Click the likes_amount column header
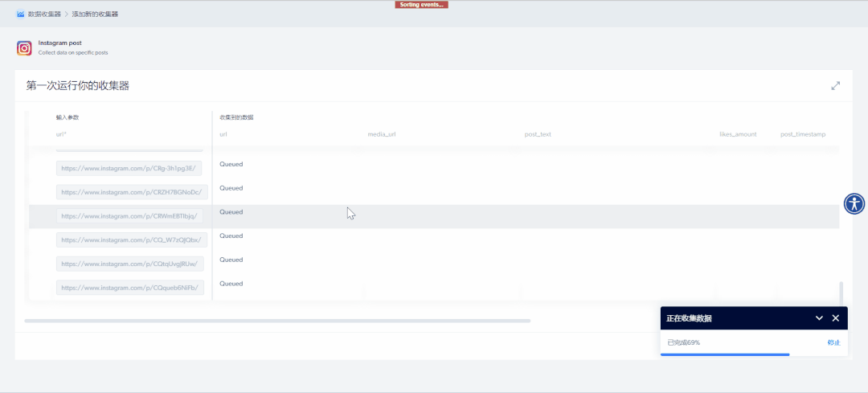Image resolution: width=868 pixels, height=393 pixels. point(738,134)
